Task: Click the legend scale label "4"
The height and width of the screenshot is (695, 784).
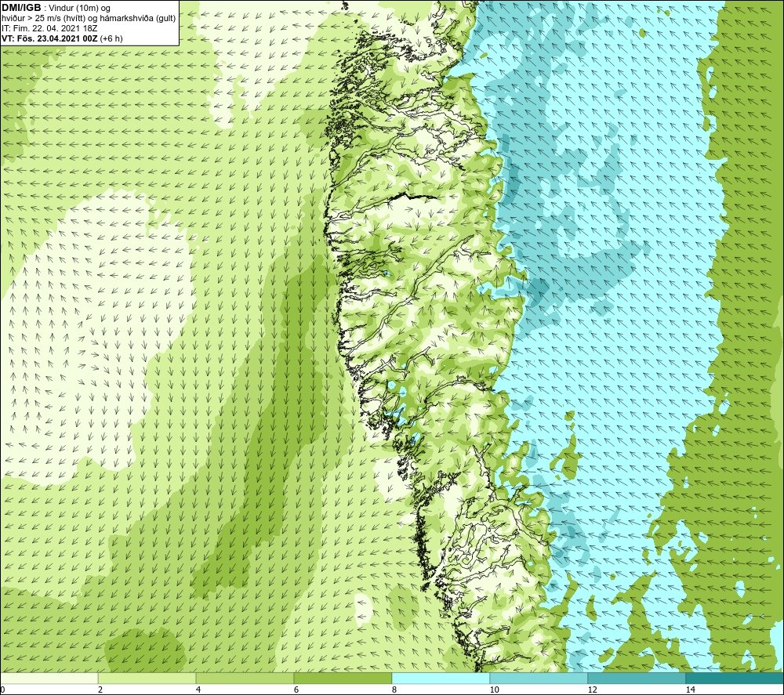Action: click(198, 690)
